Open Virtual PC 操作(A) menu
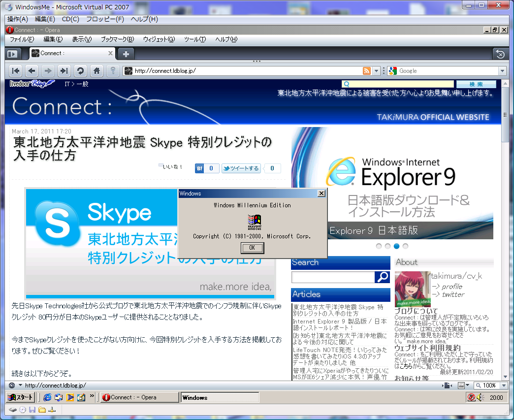This screenshot has width=514, height=420. [18, 19]
